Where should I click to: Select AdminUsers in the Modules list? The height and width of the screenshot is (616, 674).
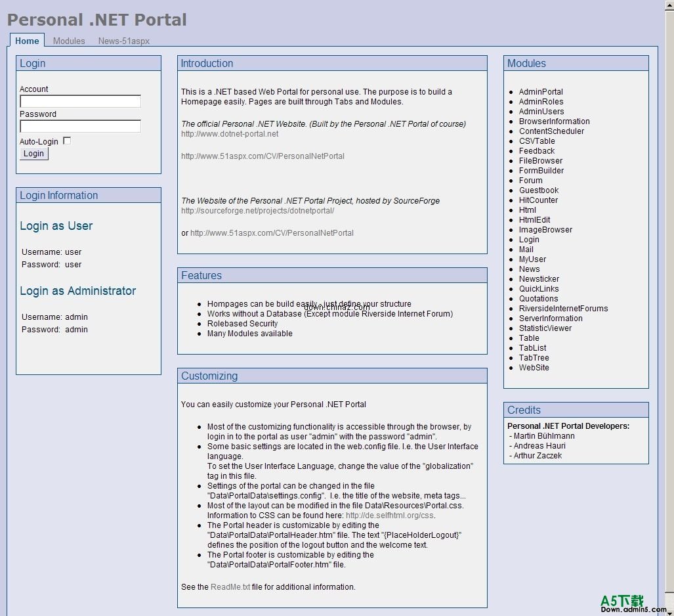tap(541, 112)
